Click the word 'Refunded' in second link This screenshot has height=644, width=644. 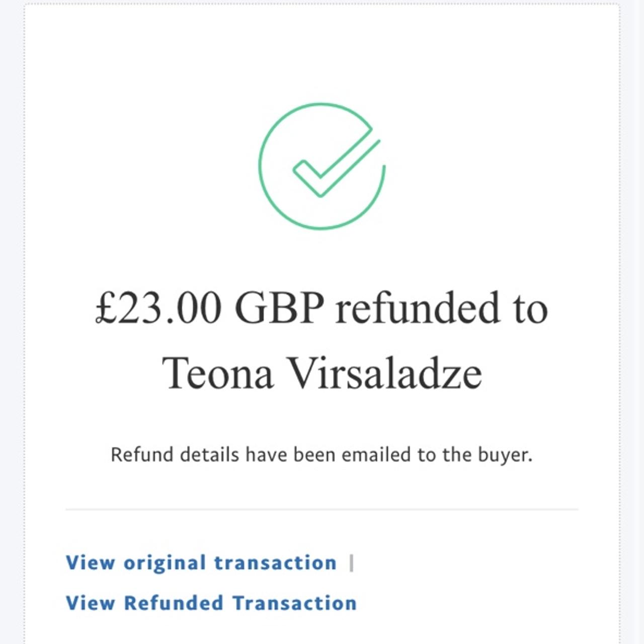(x=174, y=603)
